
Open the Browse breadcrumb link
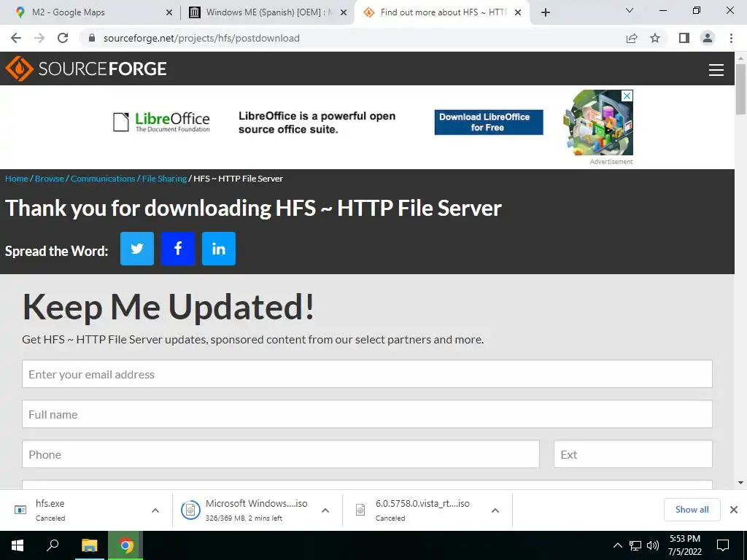[x=50, y=179]
